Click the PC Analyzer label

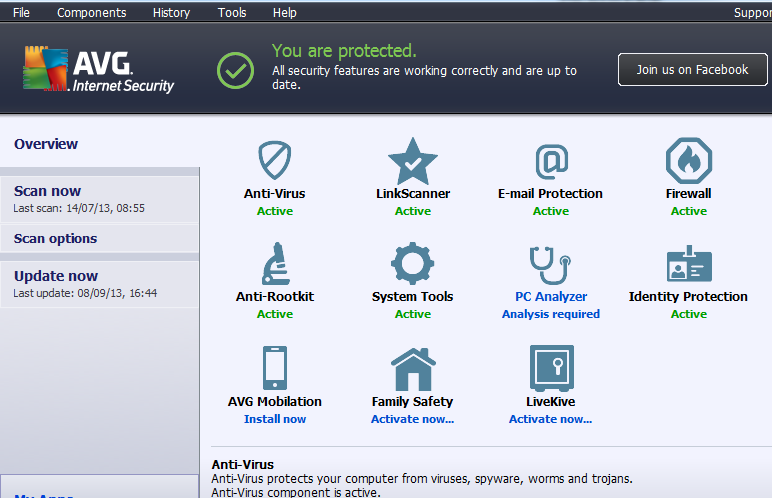[551, 297]
